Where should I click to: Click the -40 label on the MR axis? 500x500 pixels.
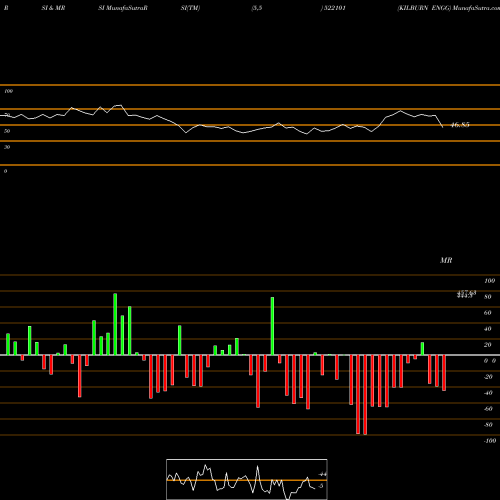click(488, 393)
